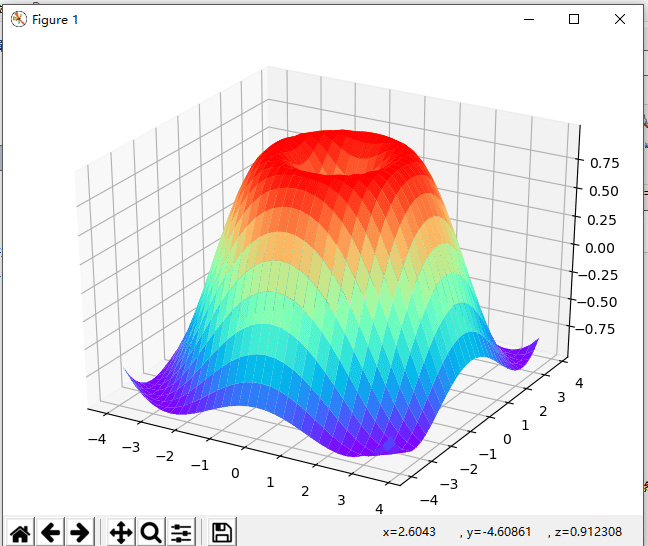Screen dimensions: 648x546
Task: Activate the Pan axes tool
Action: (121, 532)
